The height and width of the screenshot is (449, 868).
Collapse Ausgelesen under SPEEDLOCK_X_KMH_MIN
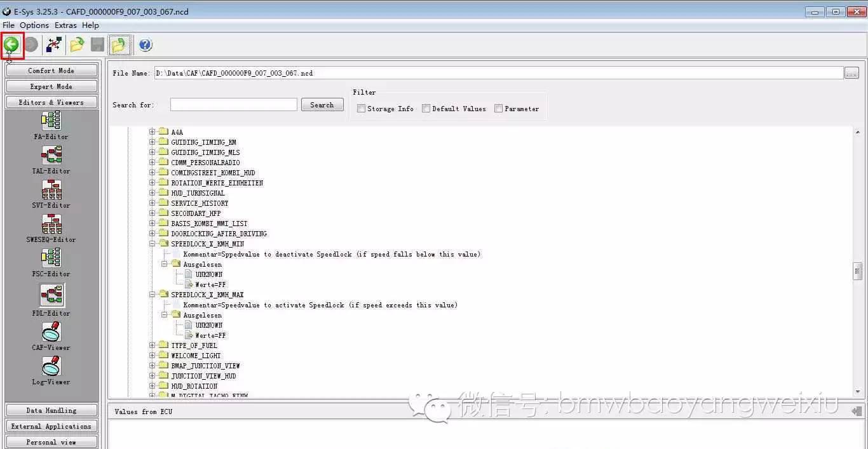[165, 264]
